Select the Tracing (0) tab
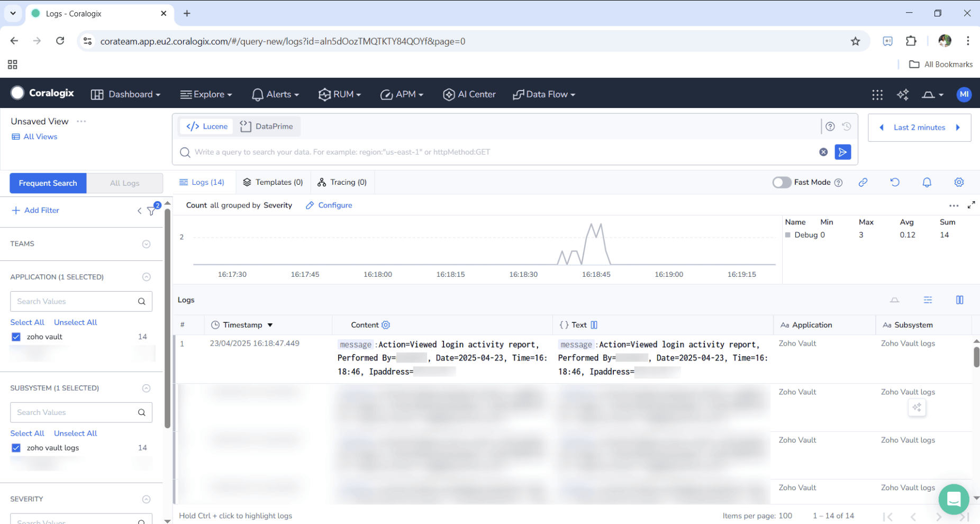Screen dimensions: 980x524 click(x=342, y=182)
